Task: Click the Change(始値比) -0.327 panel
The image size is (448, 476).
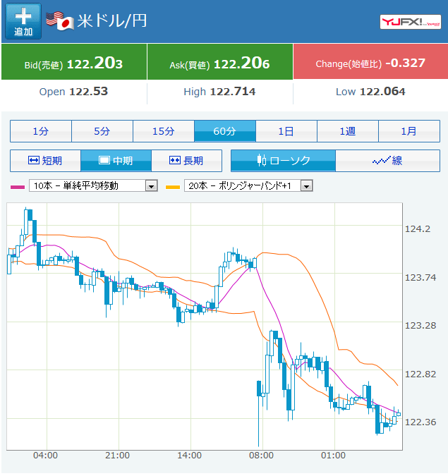Action: tap(370, 63)
